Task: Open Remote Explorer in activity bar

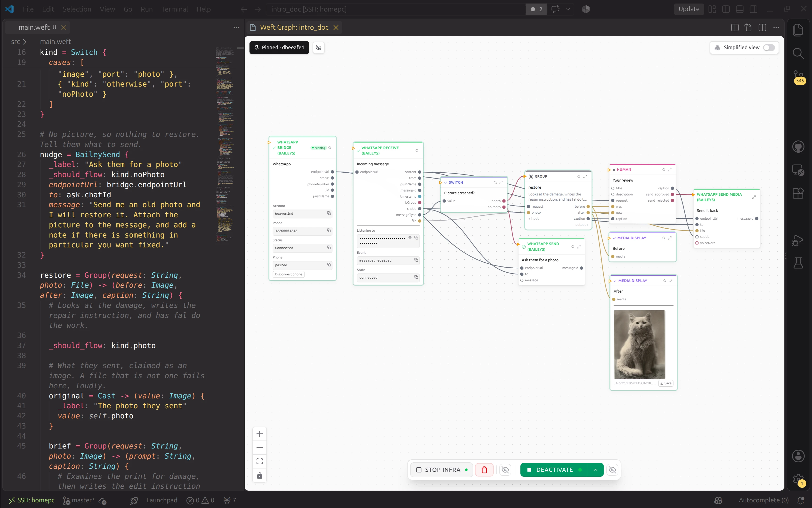Action: point(798,170)
